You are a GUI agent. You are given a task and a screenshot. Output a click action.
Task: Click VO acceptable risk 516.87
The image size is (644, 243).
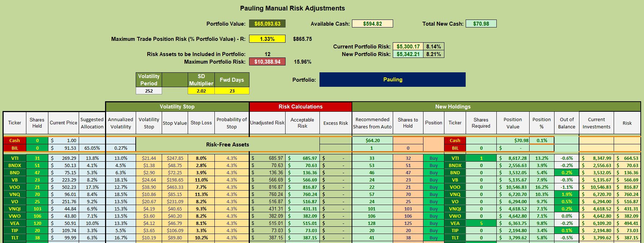point(302,201)
